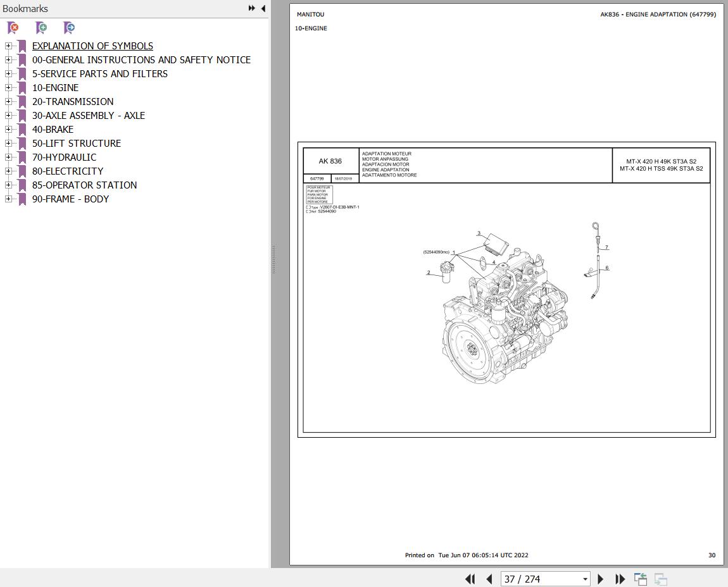Click the ENGINE ADAPTATION line in the title block

(386, 170)
